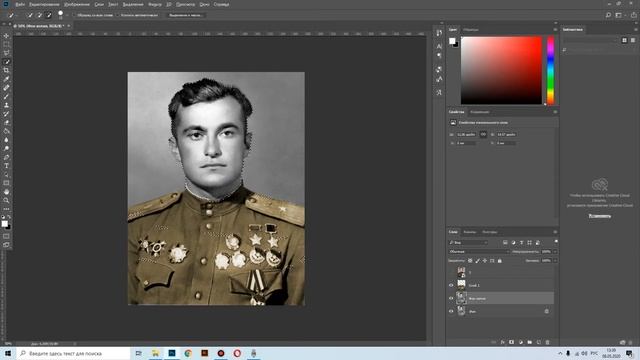This screenshot has height=360, width=640.
Task: Click Subtract from selection mode icon
Action: (x=49, y=15)
